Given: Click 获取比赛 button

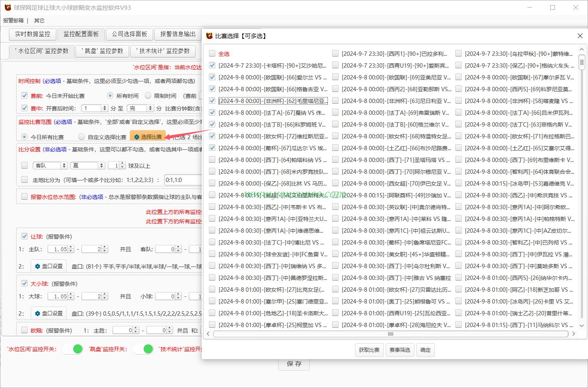Looking at the screenshot, I should 369,349.
